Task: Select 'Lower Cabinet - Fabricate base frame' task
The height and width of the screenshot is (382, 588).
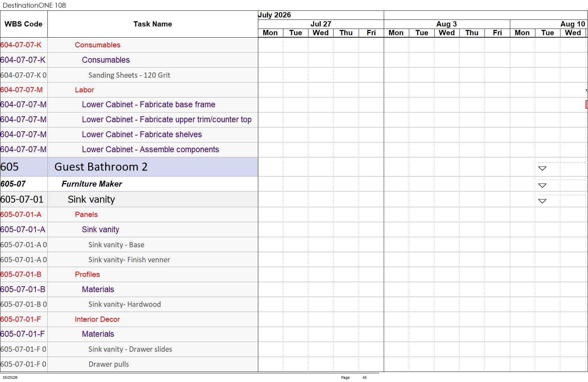Action: [148, 104]
